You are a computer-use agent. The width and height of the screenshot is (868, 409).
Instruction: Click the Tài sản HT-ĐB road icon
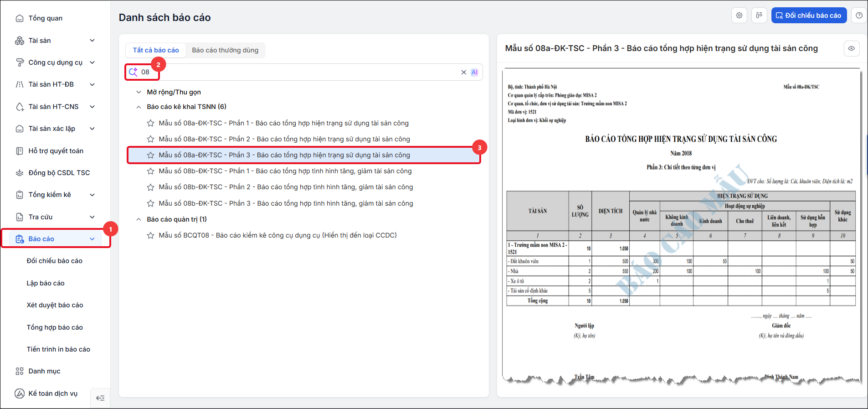20,84
